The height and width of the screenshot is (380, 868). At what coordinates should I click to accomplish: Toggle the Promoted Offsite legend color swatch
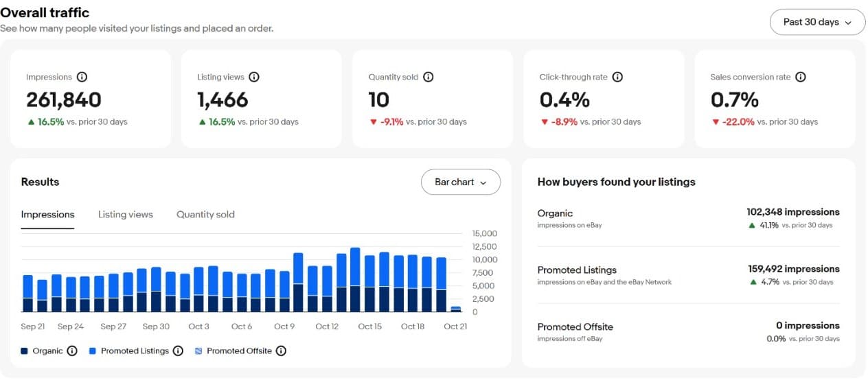[x=198, y=351]
